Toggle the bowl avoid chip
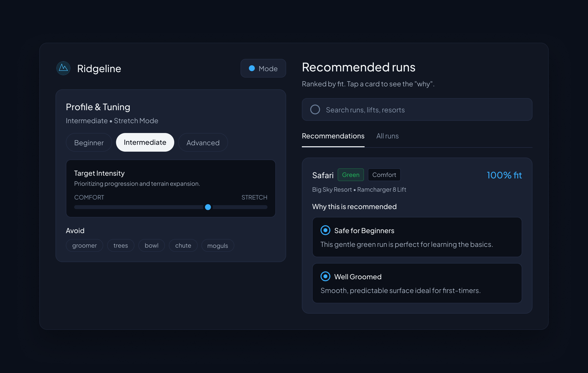 point(151,245)
